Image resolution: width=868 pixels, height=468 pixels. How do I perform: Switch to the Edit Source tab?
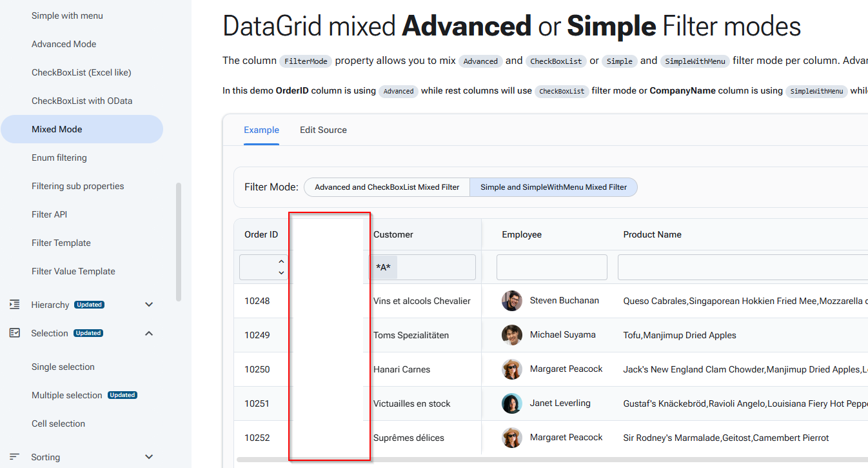pos(323,130)
